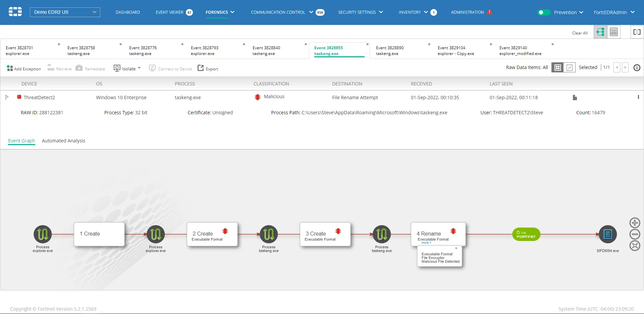Sort by Classification column header
Image resolution: width=644 pixels, height=314 pixels.
(x=271, y=84)
